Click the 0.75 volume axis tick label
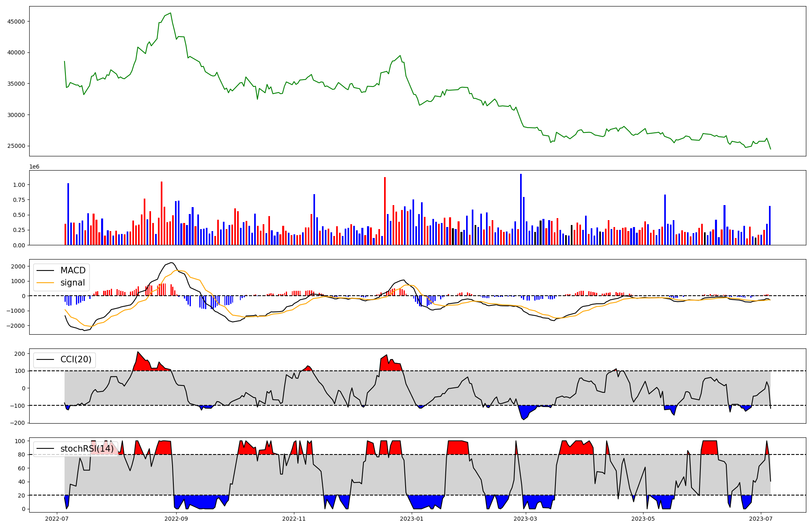Viewport: 812px width, 528px height. [19, 200]
